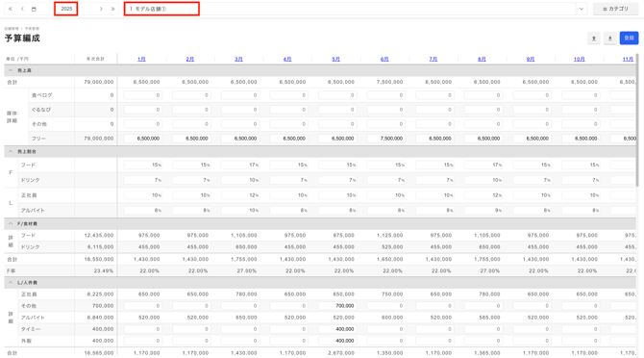This screenshot has height=358, width=644.
Task: Edit 人件費 その他 input 700,000 in 5月
Action: point(337,306)
